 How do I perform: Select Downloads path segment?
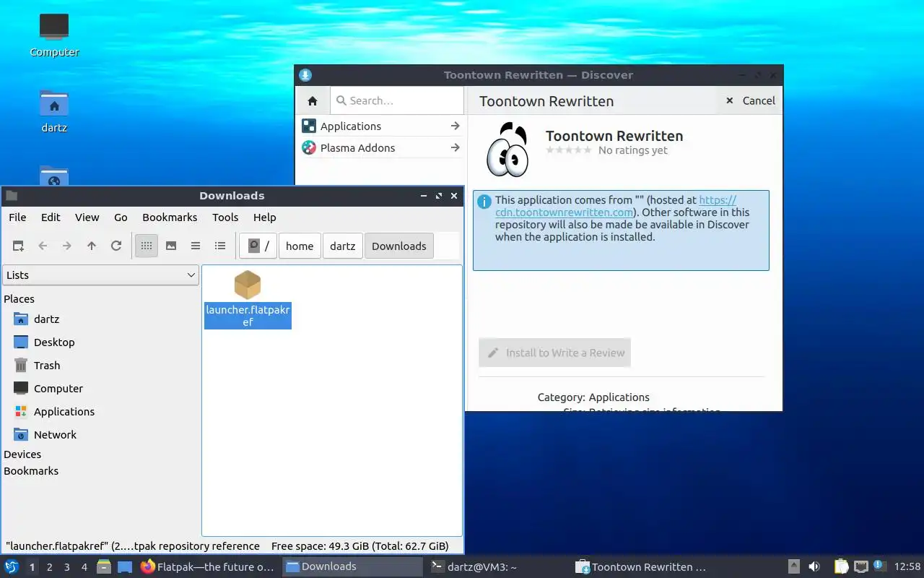point(399,246)
